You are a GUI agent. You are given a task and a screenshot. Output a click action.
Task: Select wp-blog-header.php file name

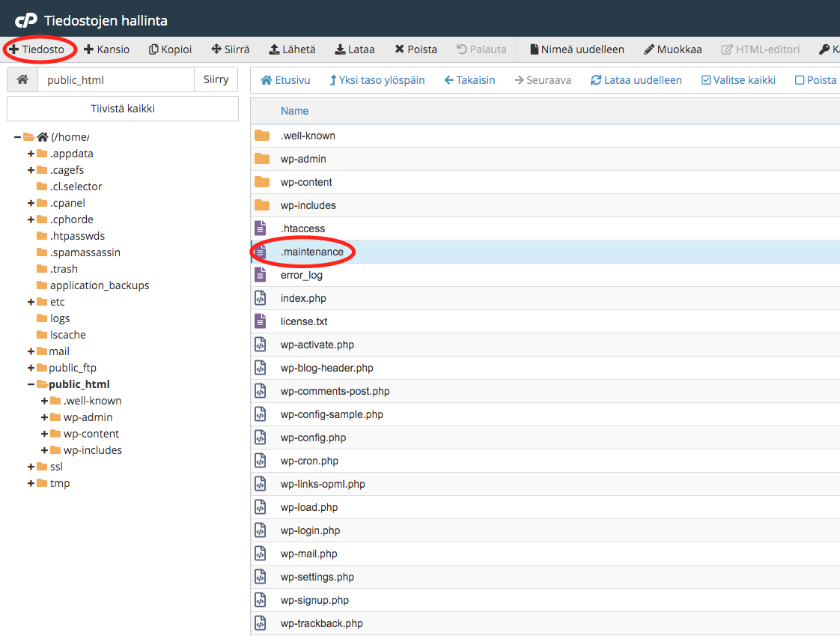pos(326,368)
